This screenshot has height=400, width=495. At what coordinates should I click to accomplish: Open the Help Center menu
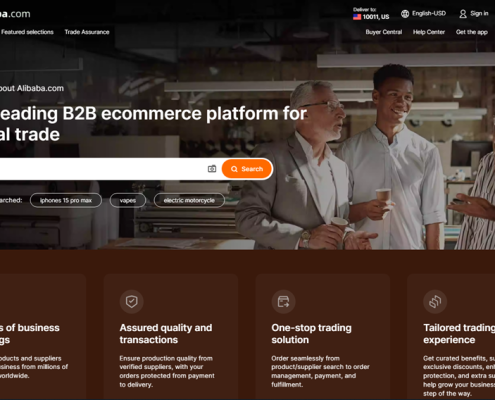(x=429, y=32)
